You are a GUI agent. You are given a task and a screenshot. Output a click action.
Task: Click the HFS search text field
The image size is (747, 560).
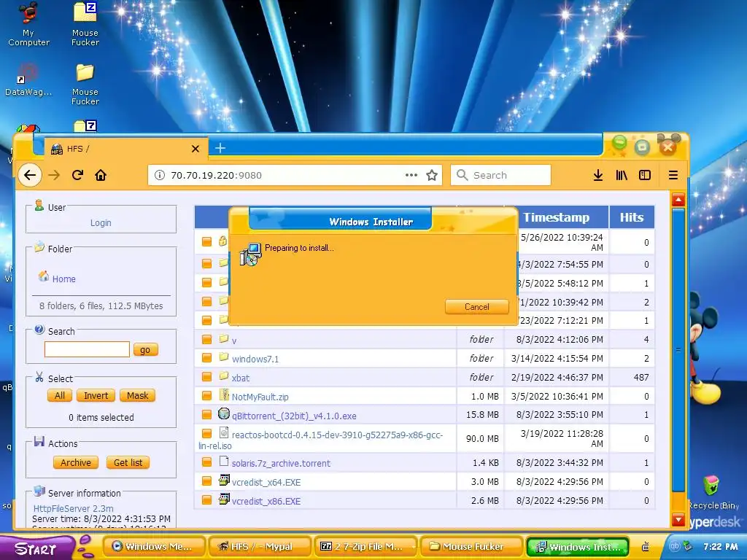point(87,349)
